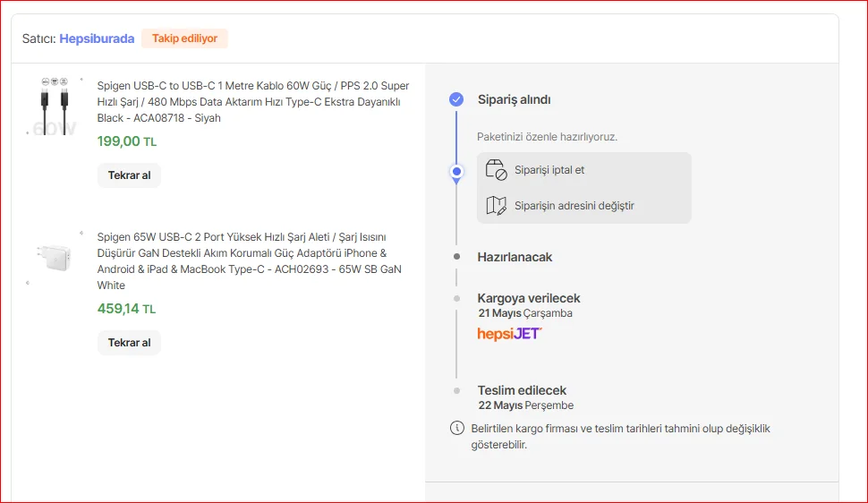Choose Siparişin adresini değiştir option
This screenshot has height=503, width=868.
point(574,206)
